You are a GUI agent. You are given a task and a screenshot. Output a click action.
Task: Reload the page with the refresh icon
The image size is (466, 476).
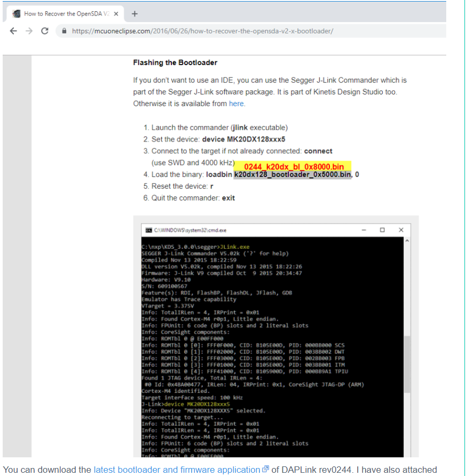tap(45, 31)
